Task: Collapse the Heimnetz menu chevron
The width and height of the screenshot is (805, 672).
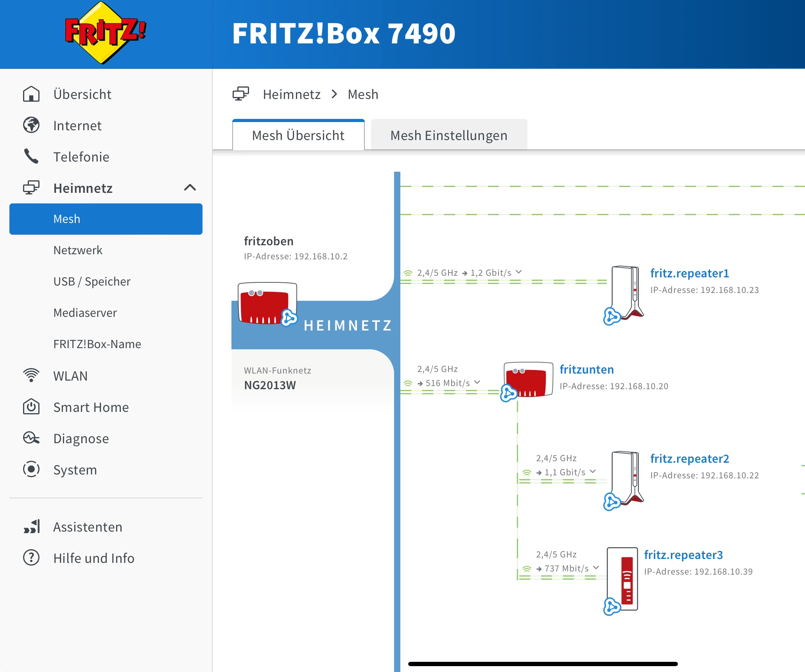Action: click(x=190, y=188)
